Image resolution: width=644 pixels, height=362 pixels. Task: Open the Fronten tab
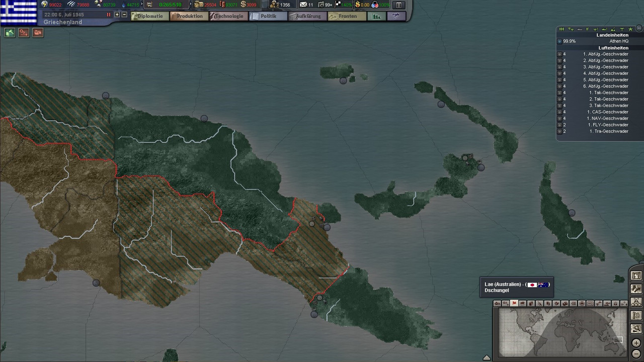pos(347,16)
